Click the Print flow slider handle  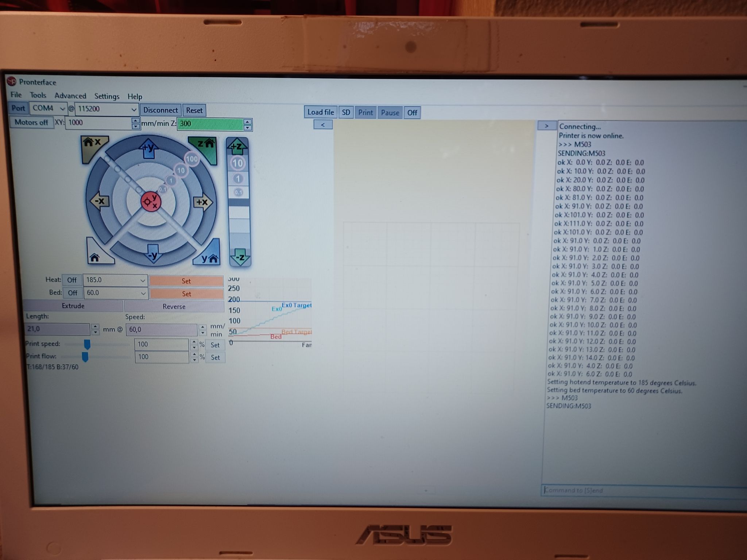(x=85, y=357)
